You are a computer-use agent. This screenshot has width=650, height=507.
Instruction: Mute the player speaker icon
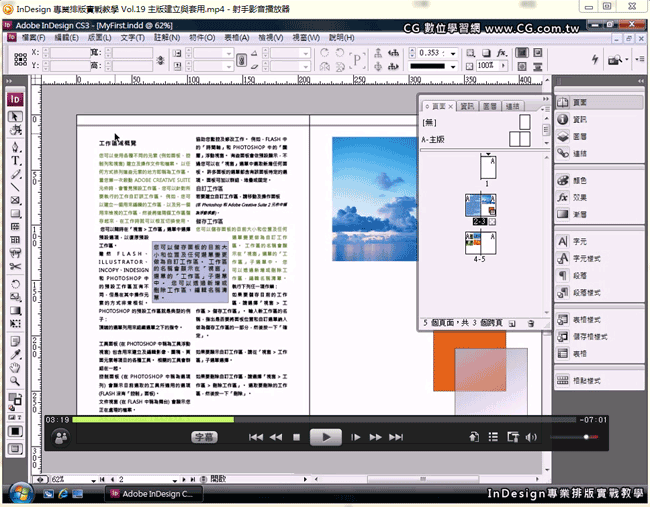pyautogui.click(x=531, y=437)
